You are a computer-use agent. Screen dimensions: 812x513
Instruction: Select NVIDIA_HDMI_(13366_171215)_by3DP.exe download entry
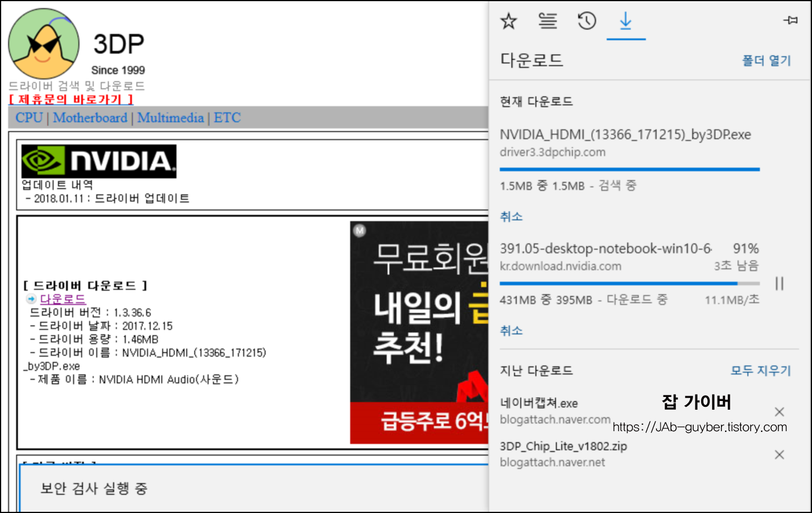625,135
